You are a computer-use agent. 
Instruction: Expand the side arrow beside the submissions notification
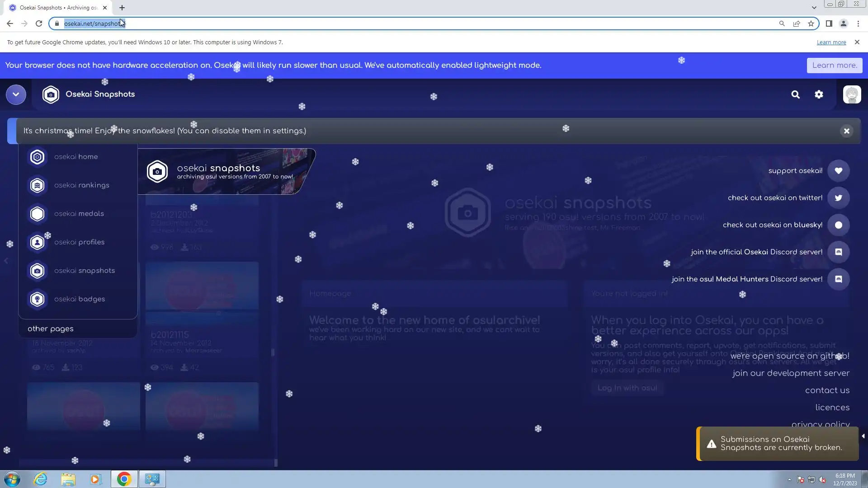863,436
